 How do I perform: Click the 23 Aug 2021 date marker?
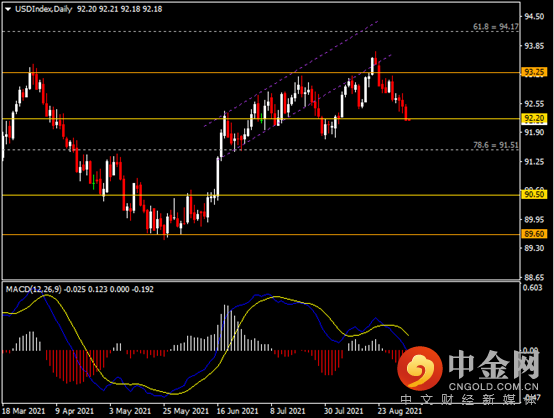pos(400,411)
